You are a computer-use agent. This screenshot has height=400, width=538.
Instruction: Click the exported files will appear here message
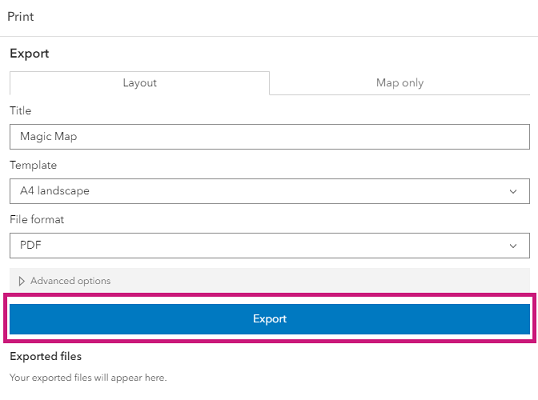tap(88, 378)
